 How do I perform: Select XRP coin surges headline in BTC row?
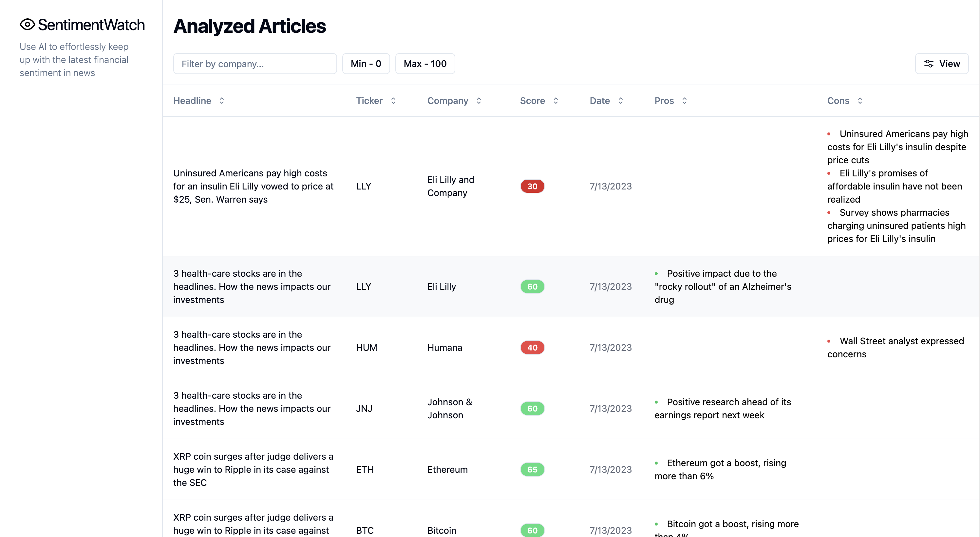254,524
